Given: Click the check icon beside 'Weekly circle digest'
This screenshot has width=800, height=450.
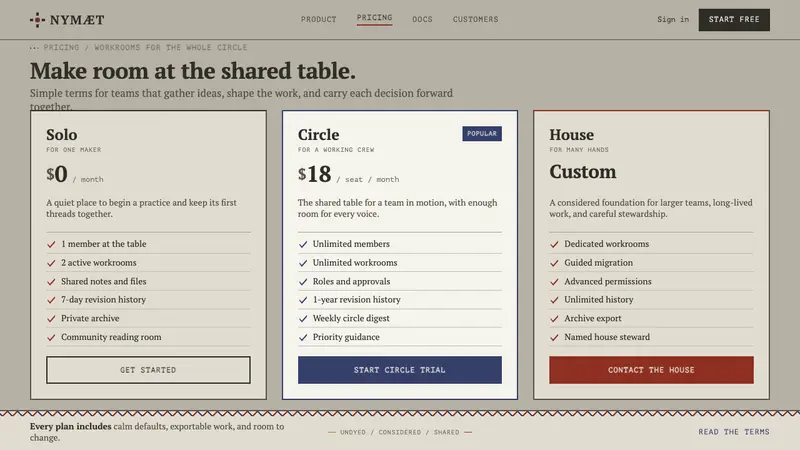Looking at the screenshot, I should pos(303,319).
